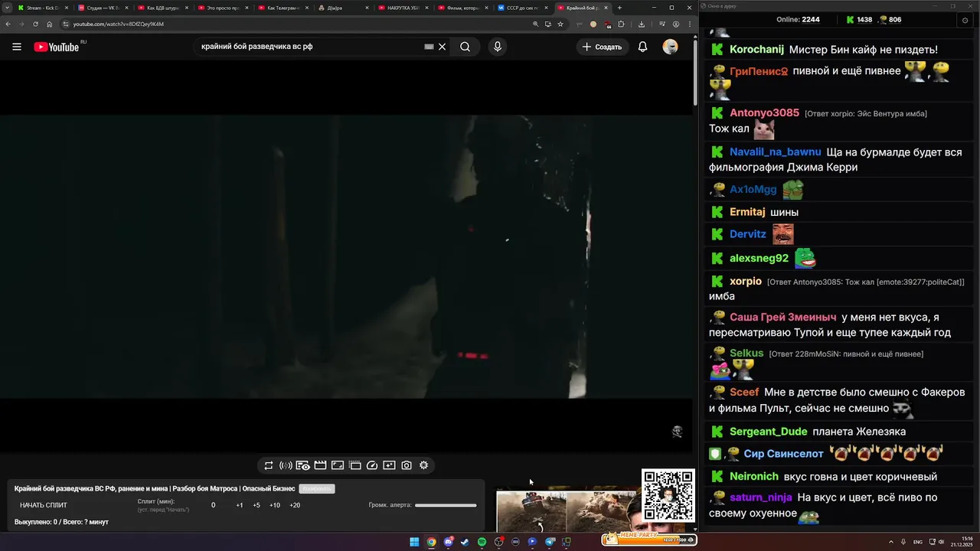This screenshot has width=980, height=551.
Task: Click the audio boost icon in toolbar
Action: (286, 465)
